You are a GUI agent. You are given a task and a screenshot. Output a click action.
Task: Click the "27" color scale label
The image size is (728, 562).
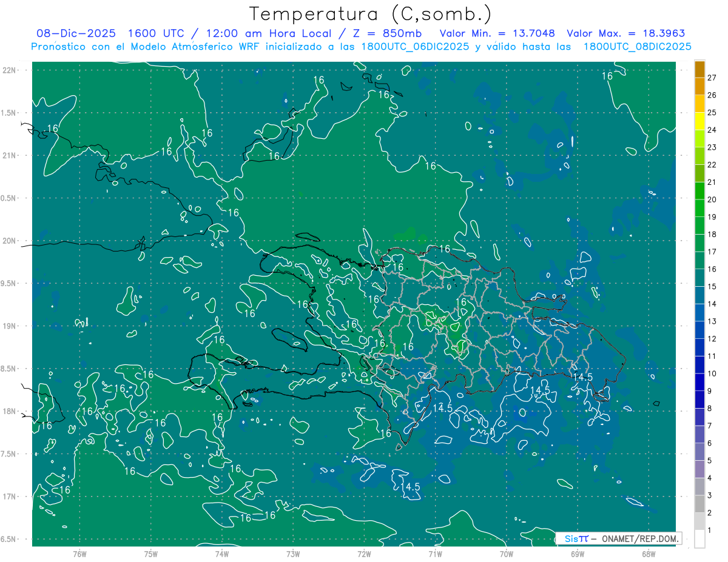click(712, 78)
